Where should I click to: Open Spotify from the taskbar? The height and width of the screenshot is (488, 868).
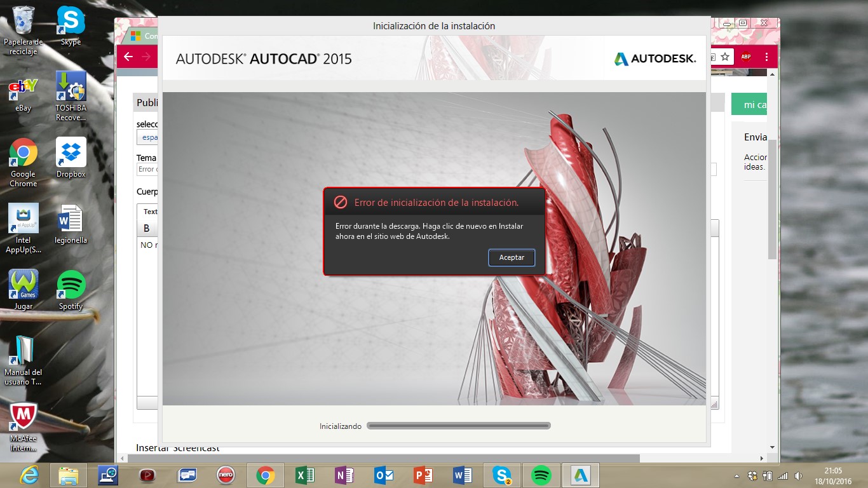point(541,475)
